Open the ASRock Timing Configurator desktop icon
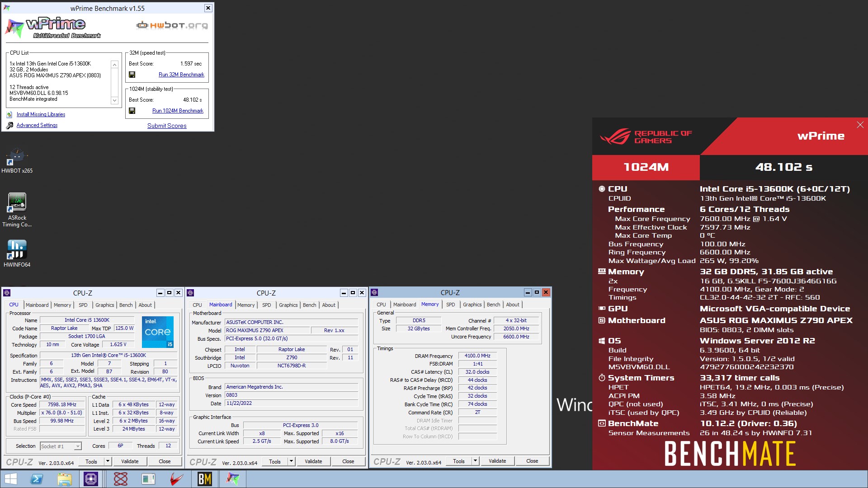This screenshot has height=488, width=868. click(x=17, y=210)
